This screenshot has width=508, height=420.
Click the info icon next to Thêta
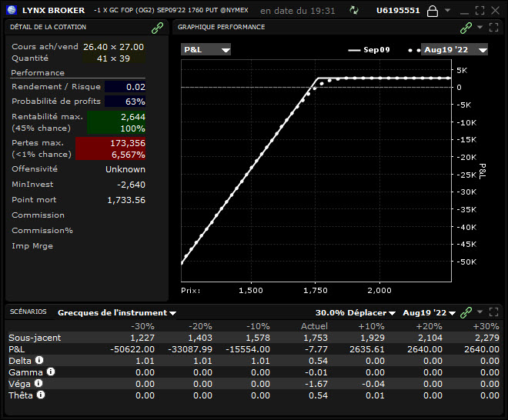pos(41,394)
